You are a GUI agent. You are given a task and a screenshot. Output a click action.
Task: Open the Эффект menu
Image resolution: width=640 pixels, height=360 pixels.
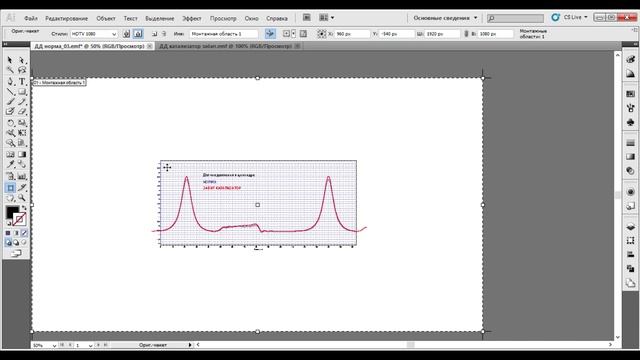pyautogui.click(x=191, y=18)
